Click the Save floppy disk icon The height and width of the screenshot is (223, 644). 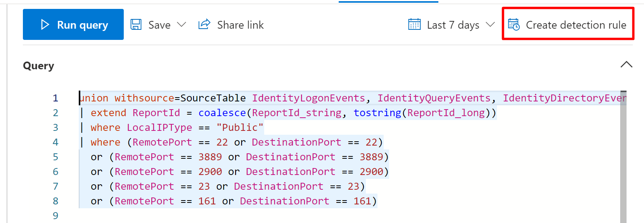(x=136, y=25)
